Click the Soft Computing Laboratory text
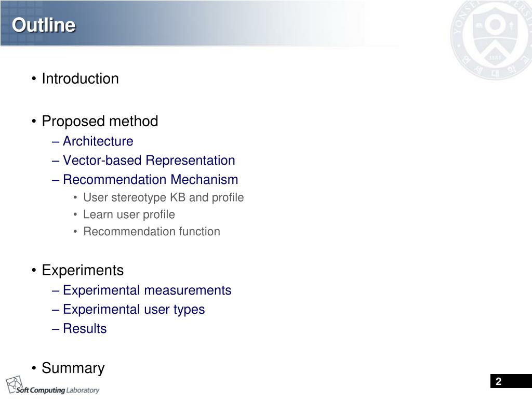 click(58, 390)
